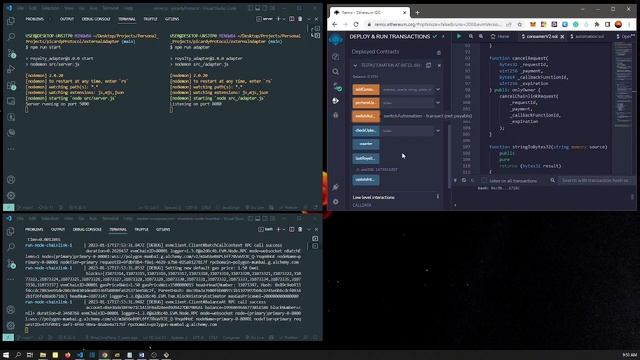Open Manage gear in bottom VS Code window
This screenshot has height=360, width=640.
[11, 325]
